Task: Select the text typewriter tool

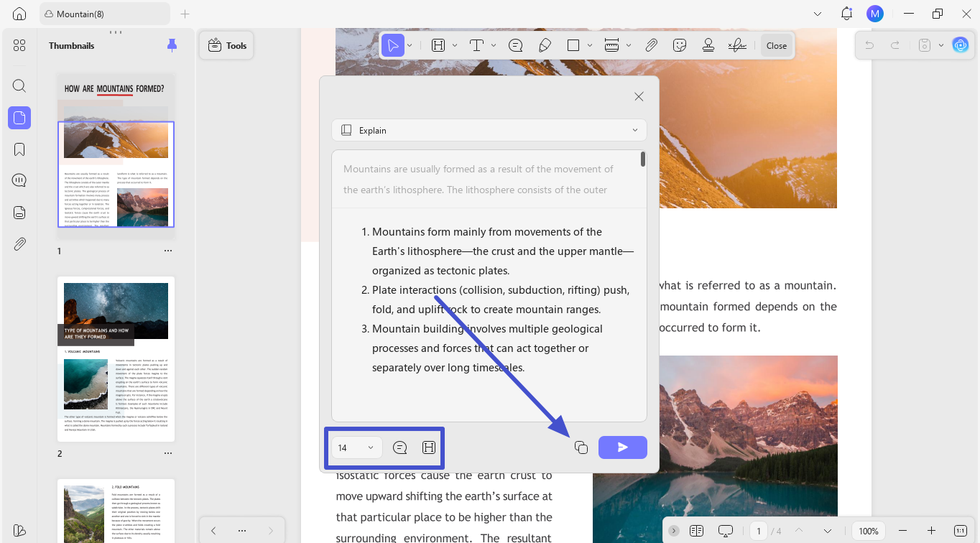Action: [x=476, y=45]
